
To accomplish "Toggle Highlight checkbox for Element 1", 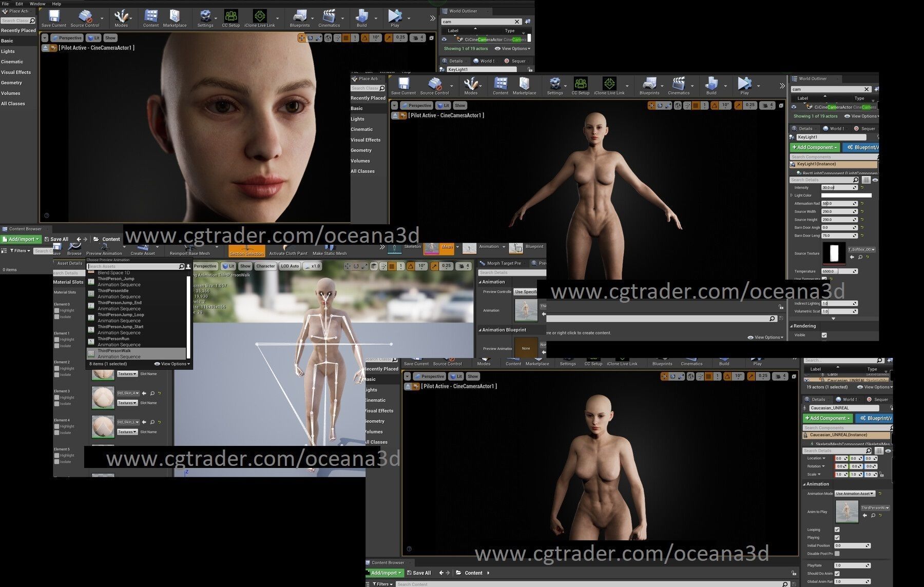I will (56, 339).
